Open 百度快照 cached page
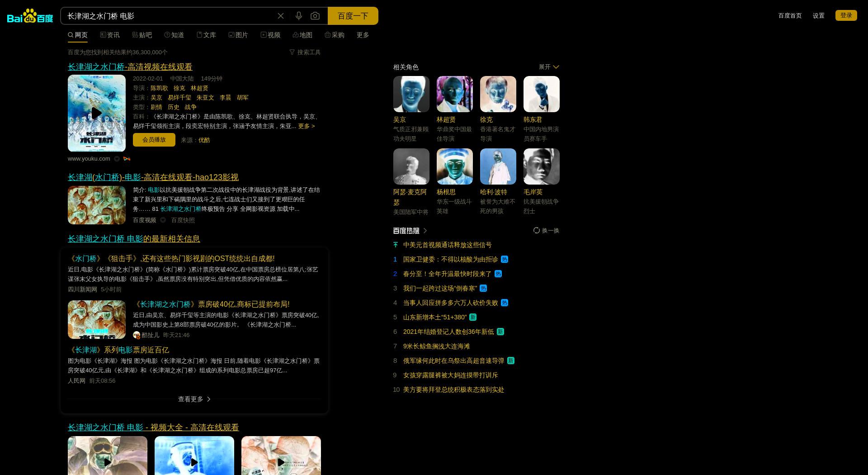Image resolution: width=868 pixels, height=475 pixels. point(183,220)
